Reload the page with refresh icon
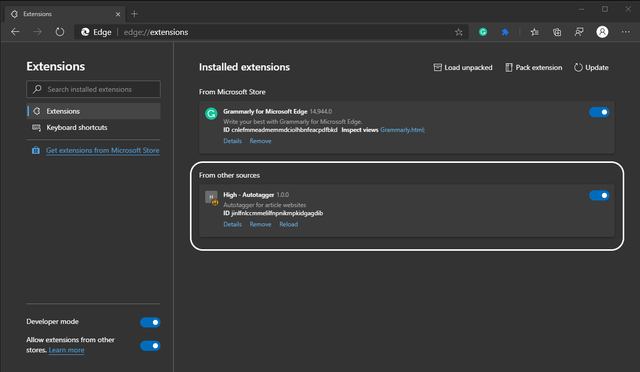This screenshot has width=640, height=372. tap(60, 32)
